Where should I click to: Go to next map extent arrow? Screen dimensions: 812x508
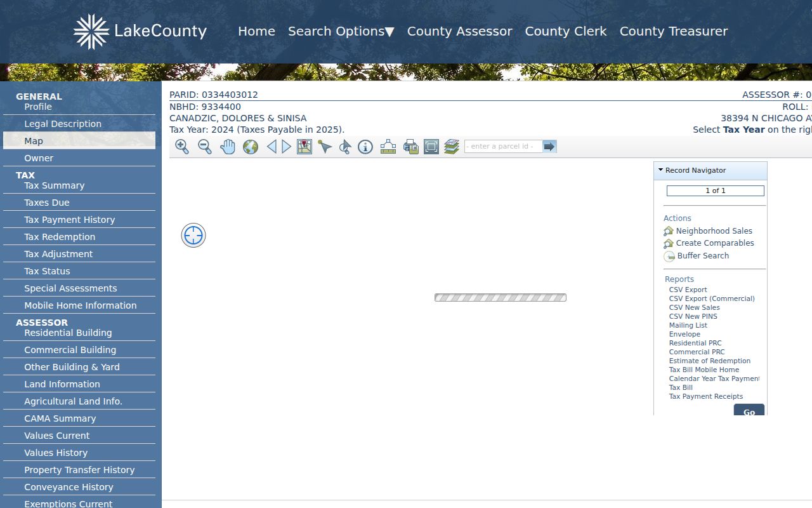point(287,147)
